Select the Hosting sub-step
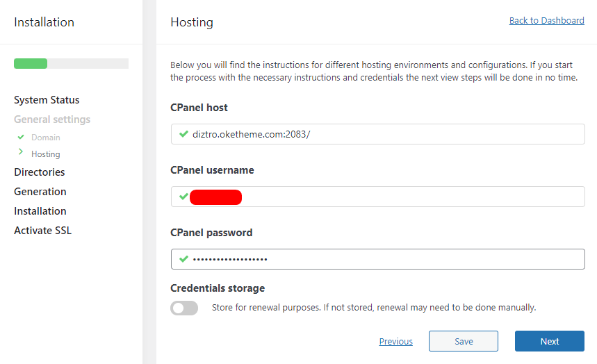Viewport: 597px width, 364px height. pos(46,154)
